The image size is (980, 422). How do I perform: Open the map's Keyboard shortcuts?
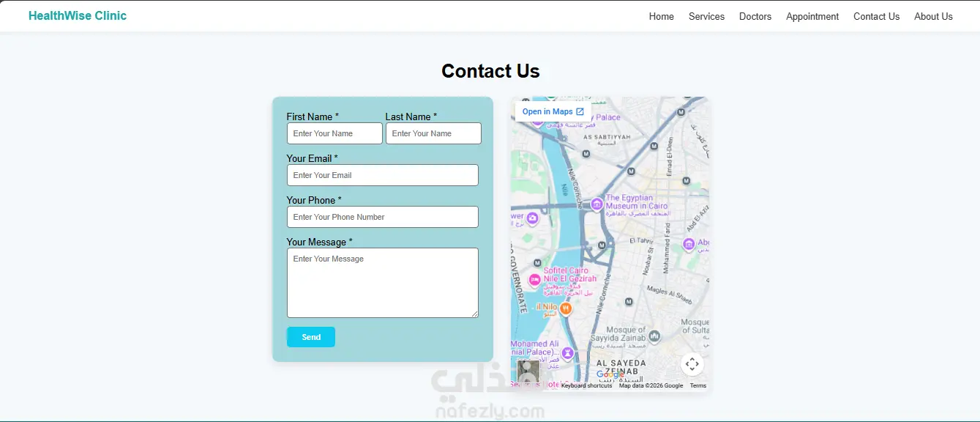pos(586,385)
